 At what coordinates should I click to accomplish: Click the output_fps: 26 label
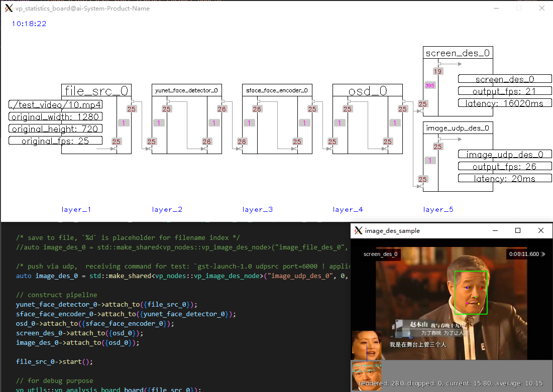click(x=505, y=166)
